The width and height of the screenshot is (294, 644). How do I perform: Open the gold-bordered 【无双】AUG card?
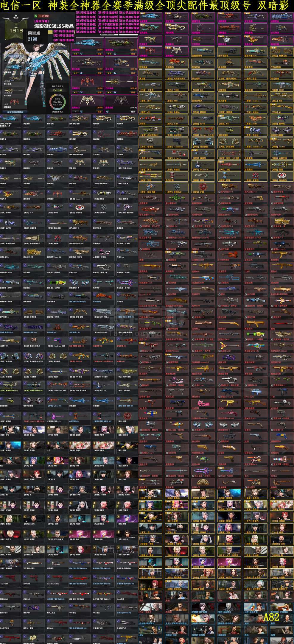tap(203, 86)
